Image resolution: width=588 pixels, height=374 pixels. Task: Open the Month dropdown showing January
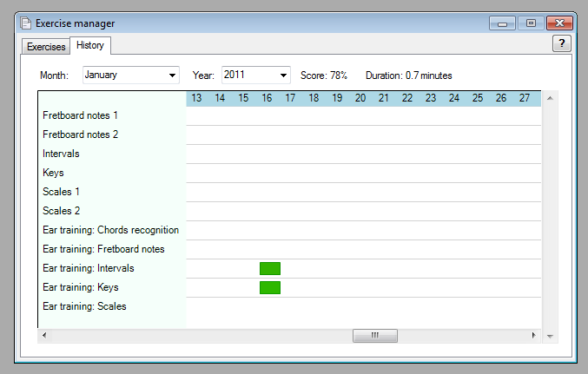tap(130, 75)
